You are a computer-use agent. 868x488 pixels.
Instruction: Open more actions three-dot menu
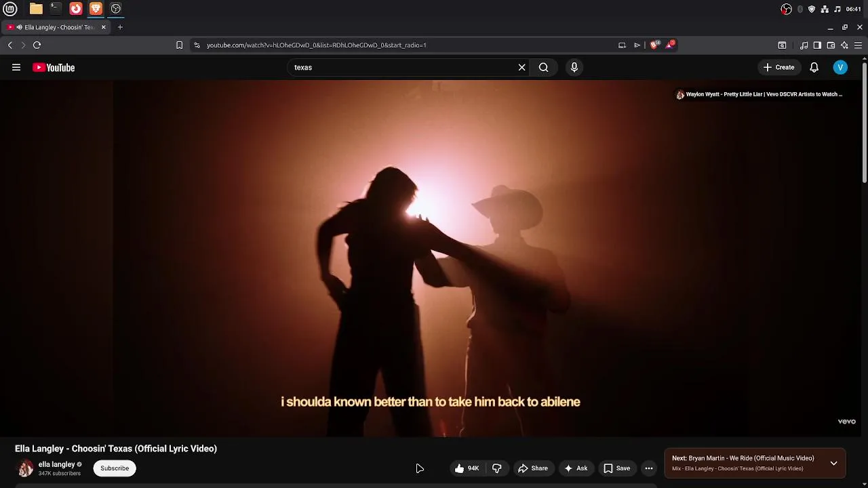coord(649,468)
